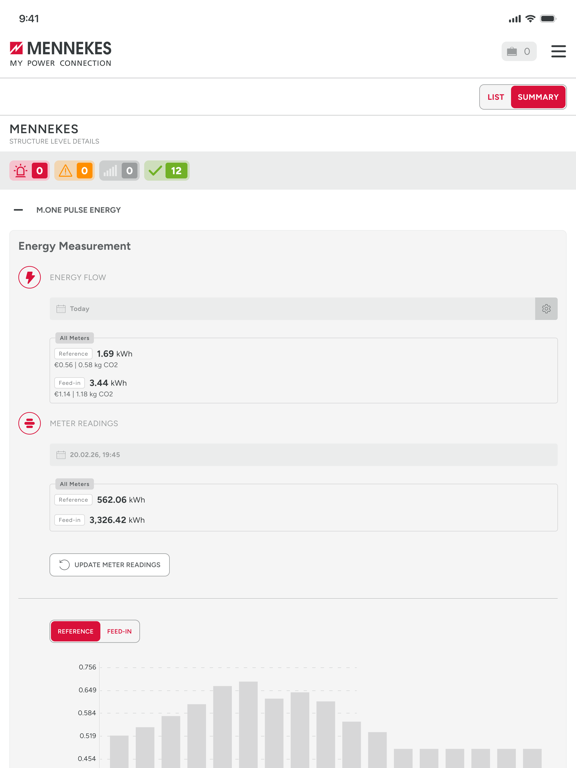Open energy flow settings gear

(x=546, y=309)
